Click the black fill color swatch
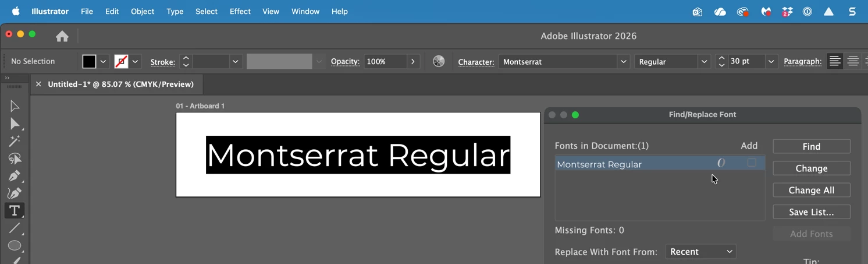868x264 pixels. [89, 61]
